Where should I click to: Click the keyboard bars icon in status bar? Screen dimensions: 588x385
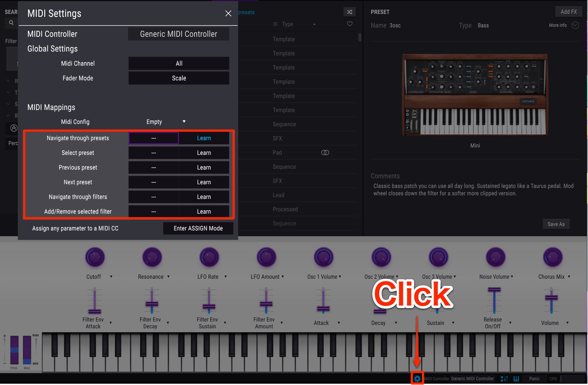[x=516, y=379]
